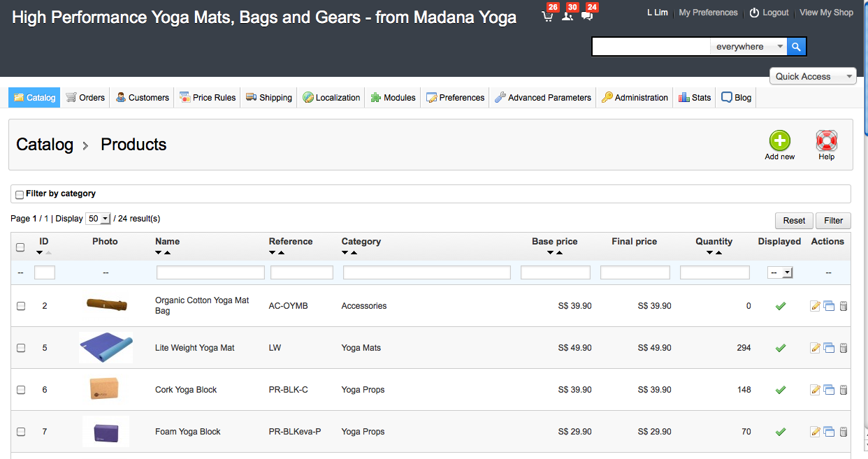The height and width of the screenshot is (459, 868).
Task: Click the blue search magnifier button
Action: click(x=797, y=47)
